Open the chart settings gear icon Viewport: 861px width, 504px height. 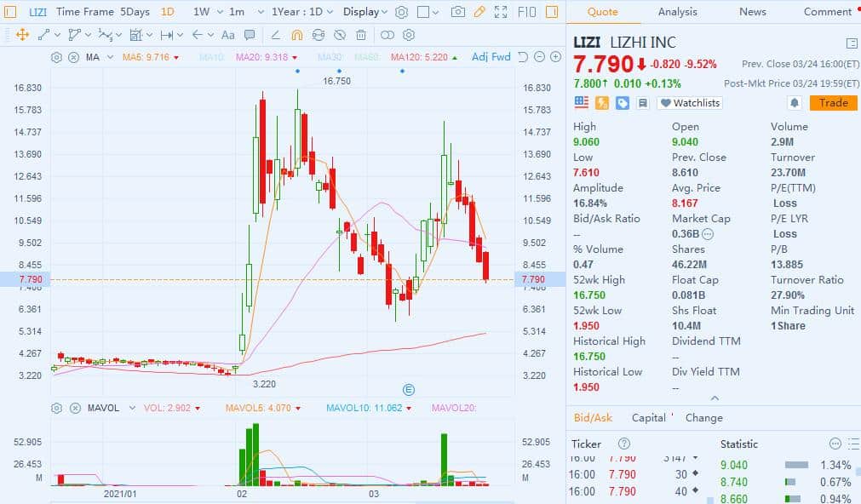coord(399,12)
